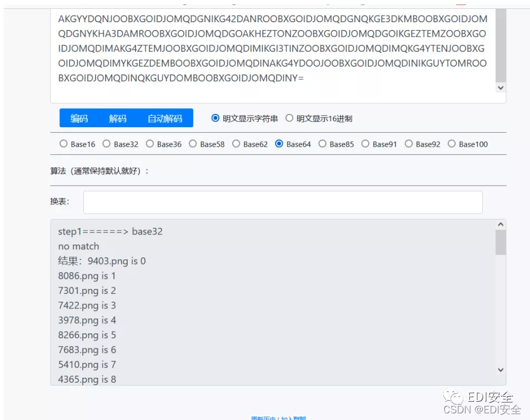Select the Base62 radio button
Image resolution: width=530 pixels, height=420 pixels.
coord(236,144)
